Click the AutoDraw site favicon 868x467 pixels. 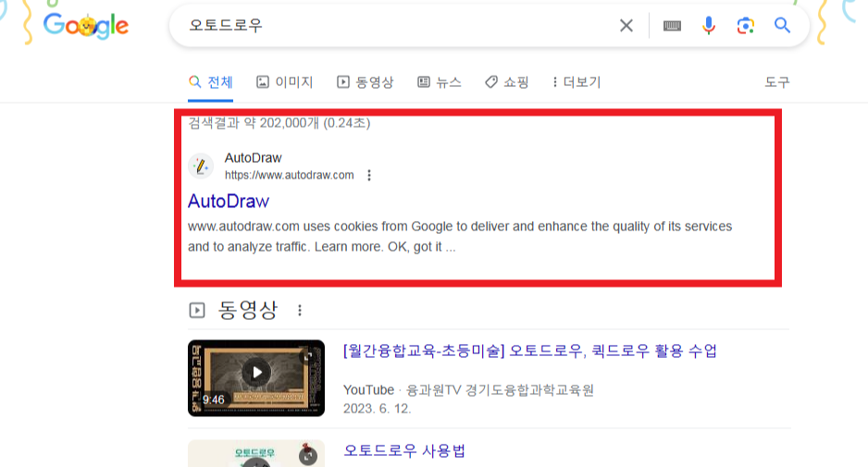(x=201, y=166)
